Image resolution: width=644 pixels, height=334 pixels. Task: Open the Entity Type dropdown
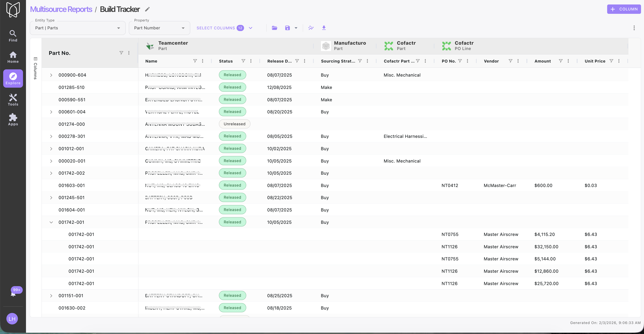click(78, 28)
